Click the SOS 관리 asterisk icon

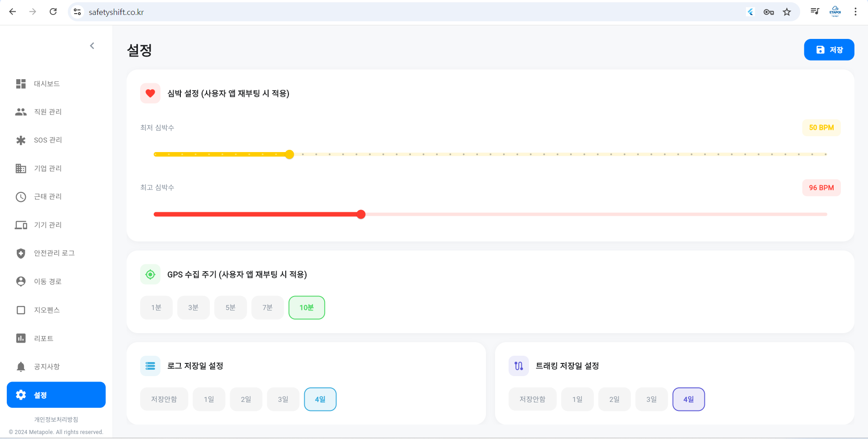click(21, 140)
